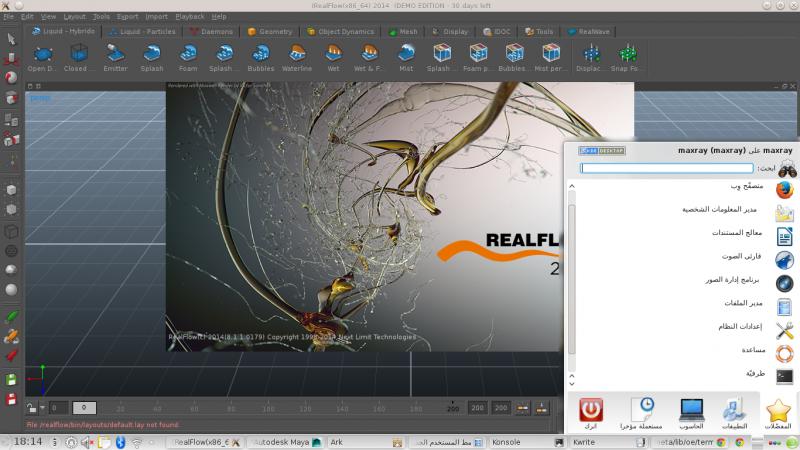Switch to Object Dynamics tab
The width and height of the screenshot is (800, 450).
click(340, 31)
